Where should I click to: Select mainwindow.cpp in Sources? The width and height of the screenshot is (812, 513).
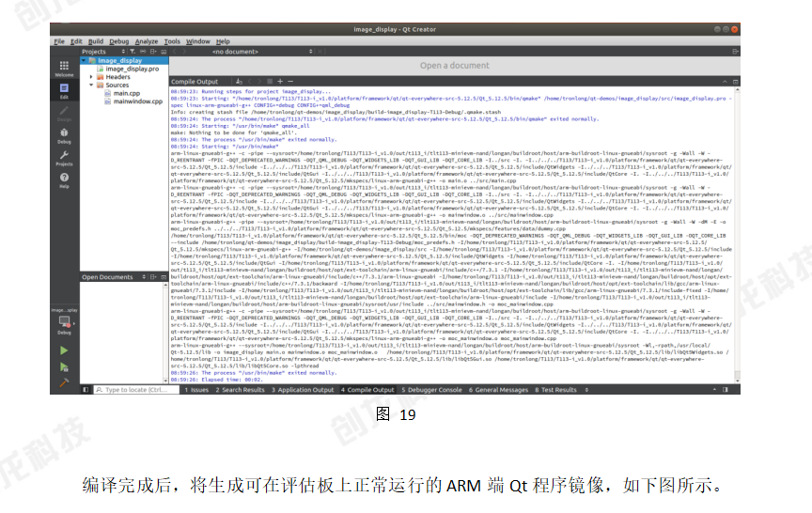(x=138, y=101)
